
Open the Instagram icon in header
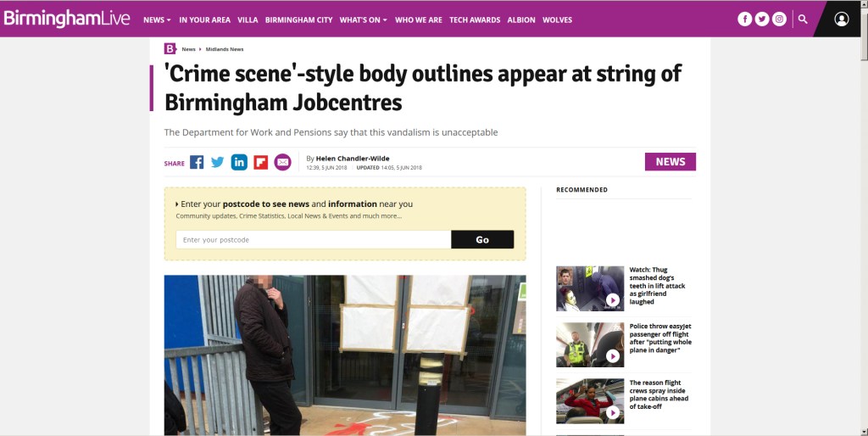point(779,20)
